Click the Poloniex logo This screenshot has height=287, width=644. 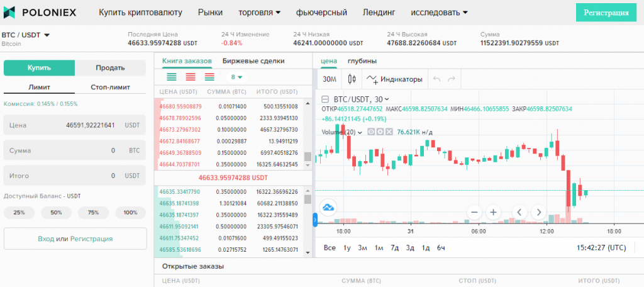pyautogui.click(x=40, y=13)
